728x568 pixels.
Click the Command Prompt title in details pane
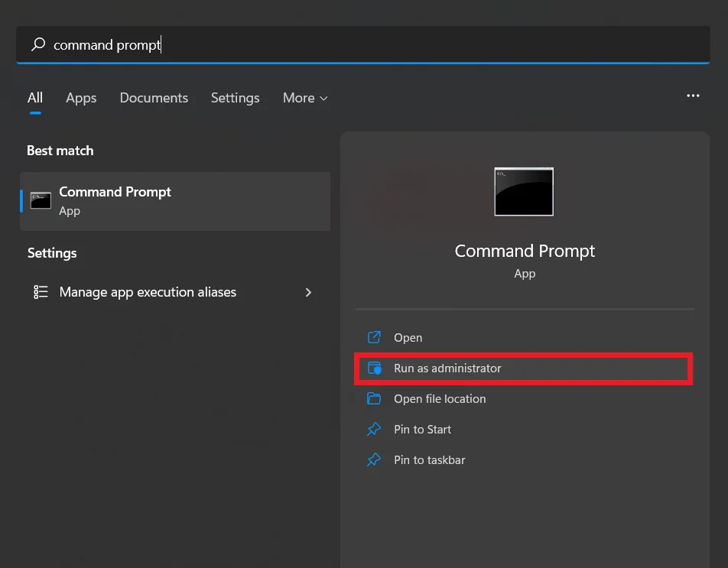point(525,251)
